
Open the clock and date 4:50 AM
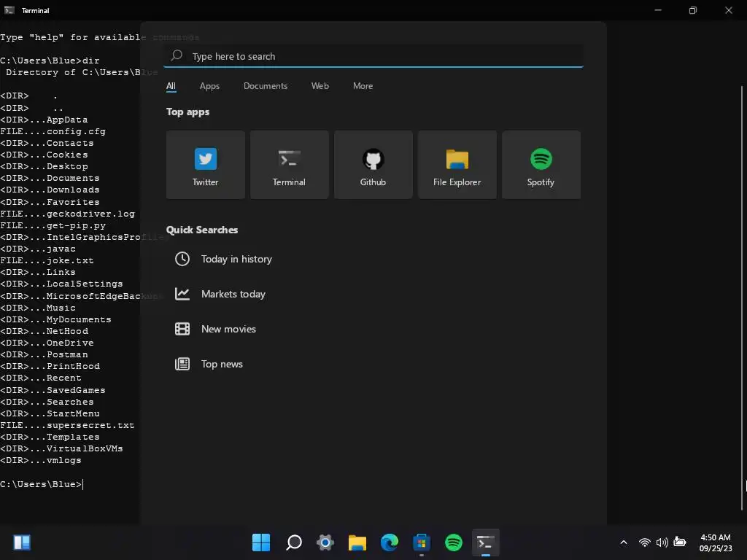pyautogui.click(x=716, y=542)
